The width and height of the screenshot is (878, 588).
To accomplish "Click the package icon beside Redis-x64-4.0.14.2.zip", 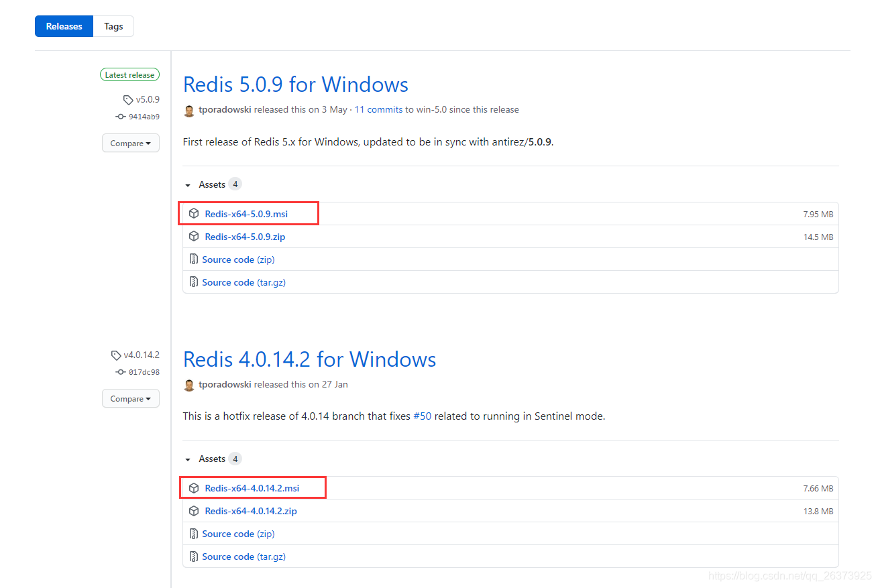I will click(x=194, y=511).
